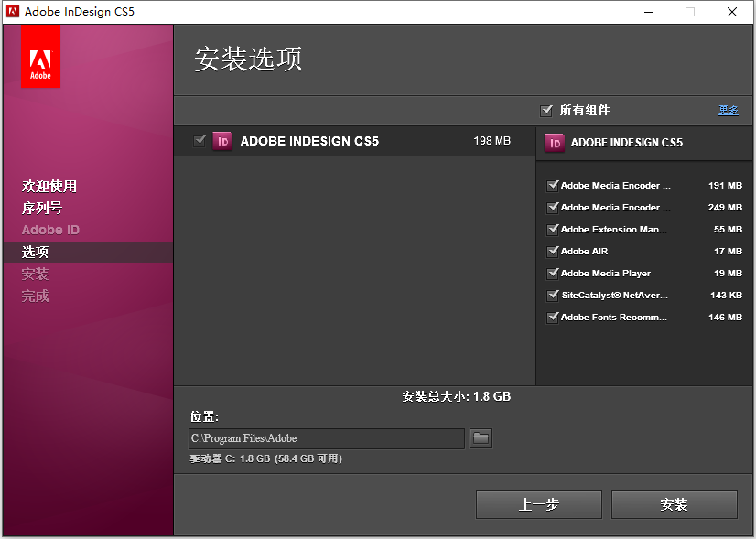Click the Adobe logo in the sidebar
The height and width of the screenshot is (539, 756).
point(40,57)
